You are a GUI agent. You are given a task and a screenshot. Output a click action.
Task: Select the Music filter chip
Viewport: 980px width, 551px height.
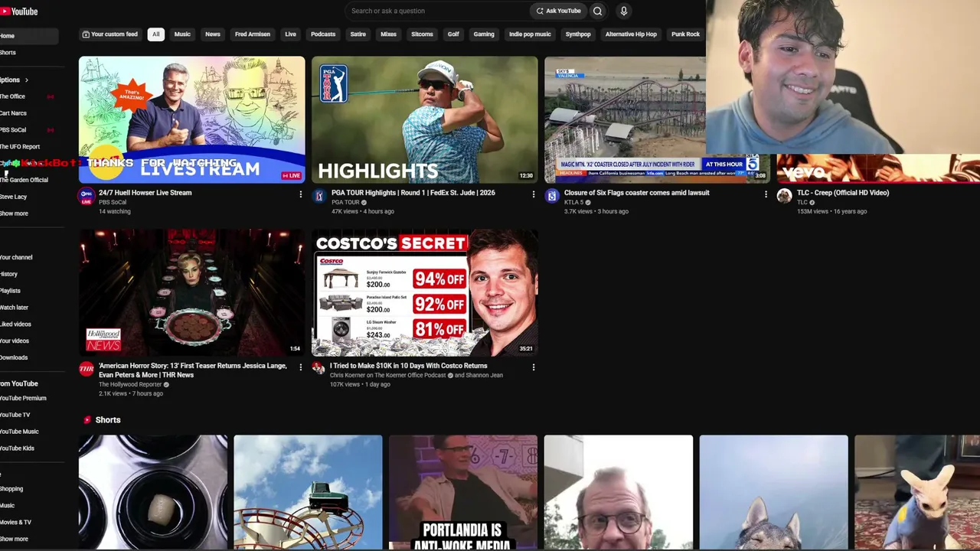coord(182,34)
